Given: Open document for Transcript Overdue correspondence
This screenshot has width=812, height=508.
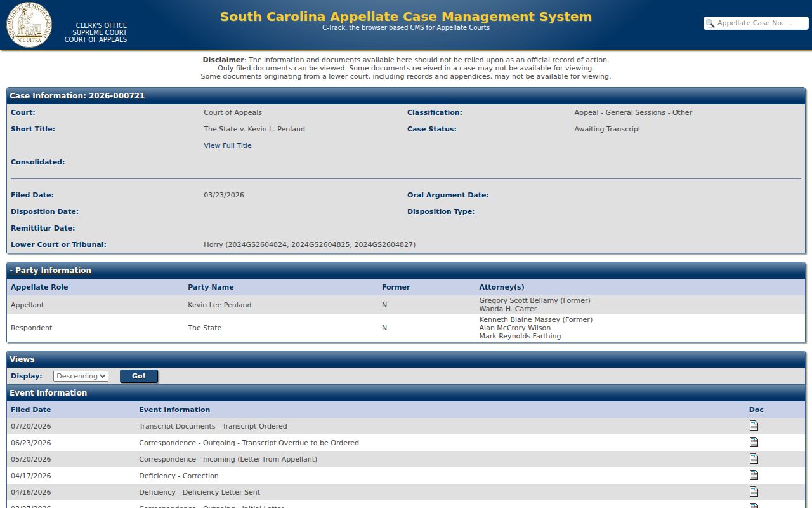Looking at the screenshot, I should click(x=754, y=442).
